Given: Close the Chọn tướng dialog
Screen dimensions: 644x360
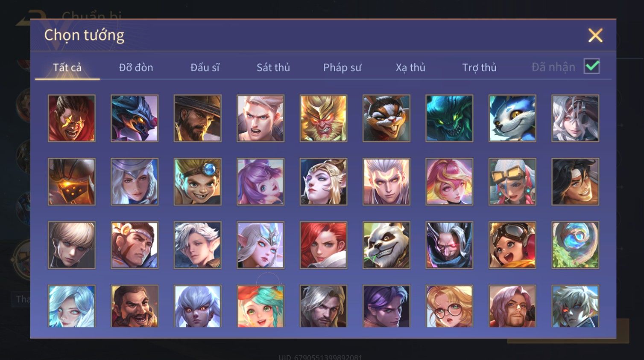Looking at the screenshot, I should (x=595, y=35).
